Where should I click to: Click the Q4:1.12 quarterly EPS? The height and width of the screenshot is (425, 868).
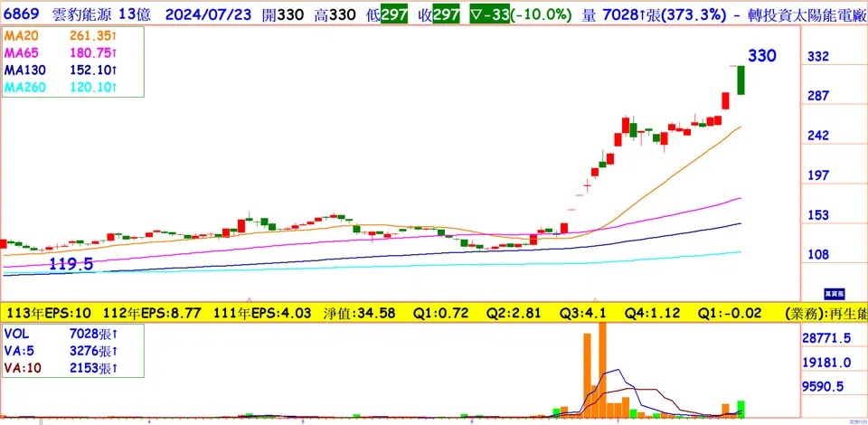click(x=652, y=313)
